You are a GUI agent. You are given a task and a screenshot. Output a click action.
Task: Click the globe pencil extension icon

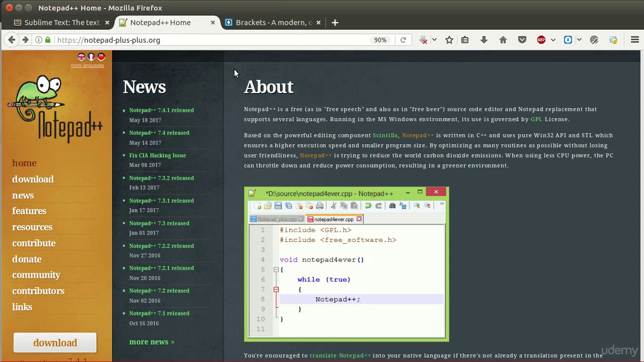594,40
